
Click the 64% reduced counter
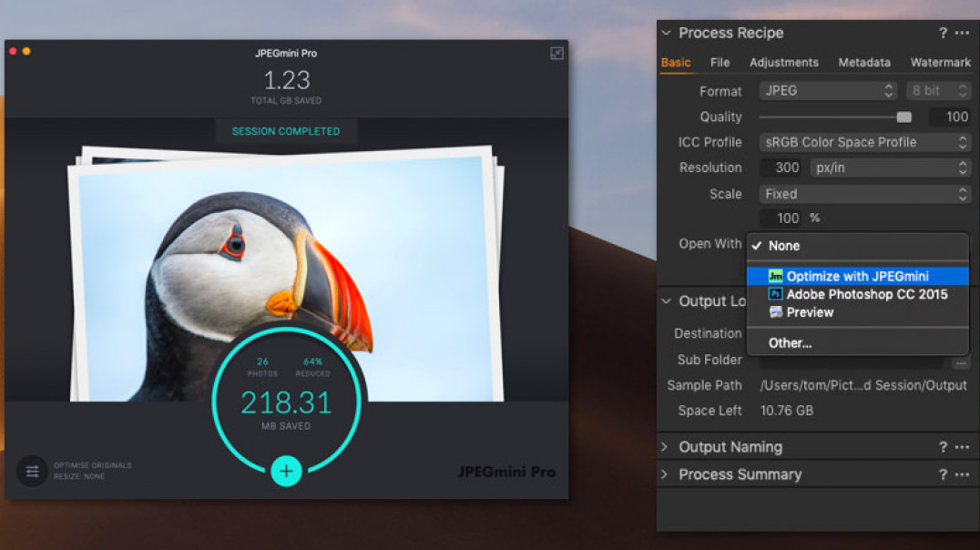312,366
